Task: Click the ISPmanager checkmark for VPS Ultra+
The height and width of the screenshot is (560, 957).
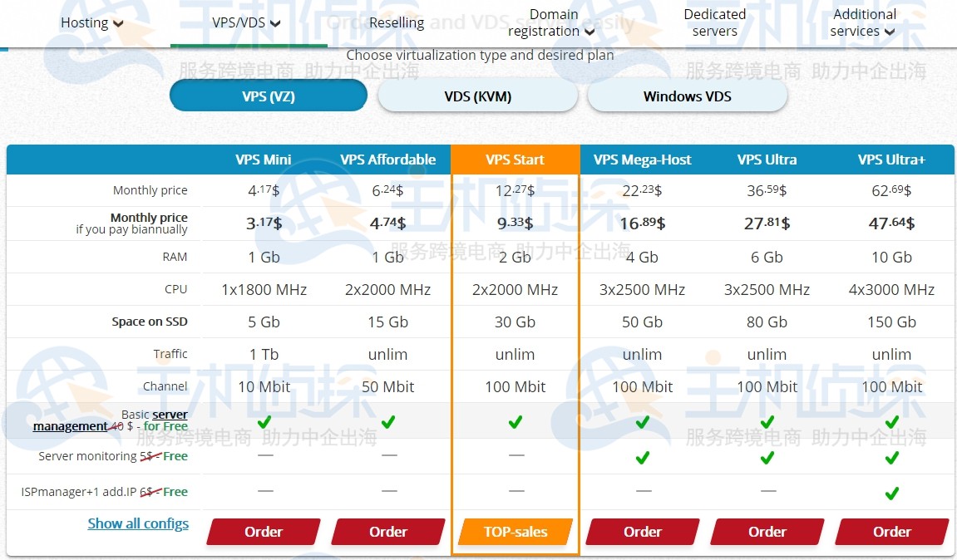Action: click(x=891, y=492)
